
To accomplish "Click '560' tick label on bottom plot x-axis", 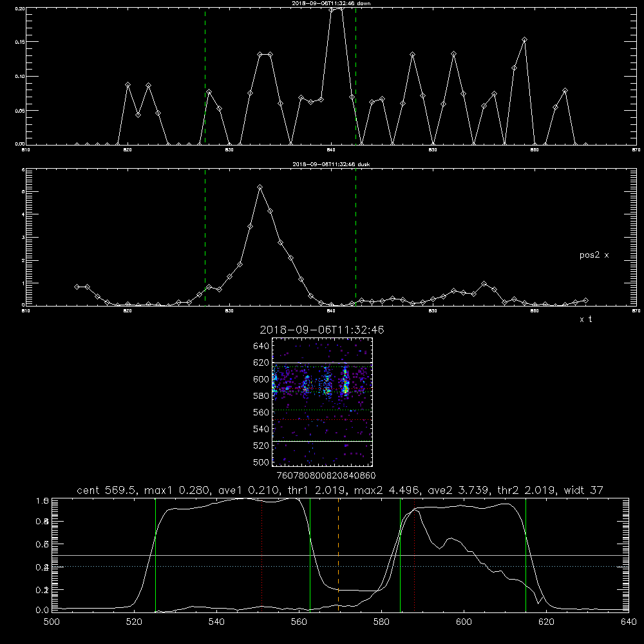I will (299, 622).
